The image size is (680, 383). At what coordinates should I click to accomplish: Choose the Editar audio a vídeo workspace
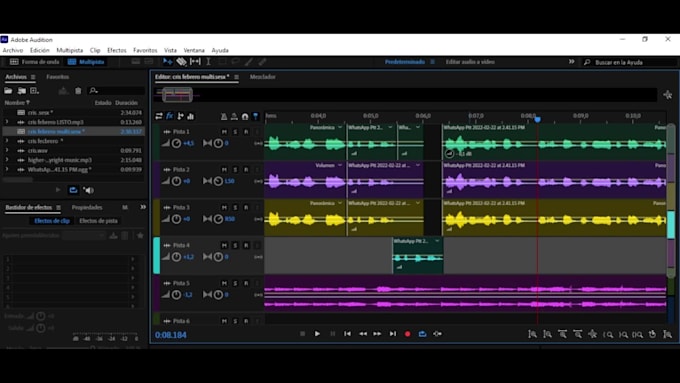(x=470, y=62)
